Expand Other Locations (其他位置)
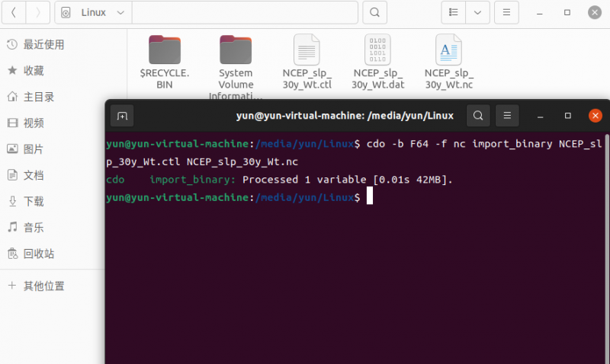Image resolution: width=610 pixels, height=364 pixels. [x=43, y=286]
